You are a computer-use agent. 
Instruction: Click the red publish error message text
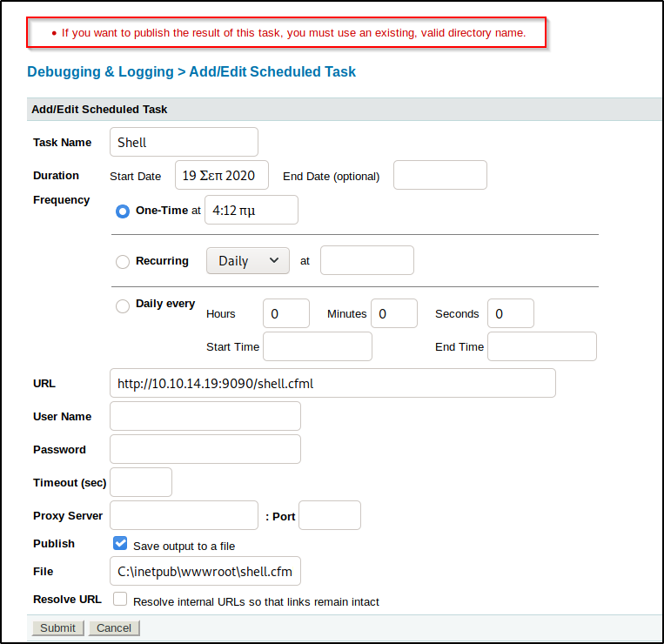point(294,32)
